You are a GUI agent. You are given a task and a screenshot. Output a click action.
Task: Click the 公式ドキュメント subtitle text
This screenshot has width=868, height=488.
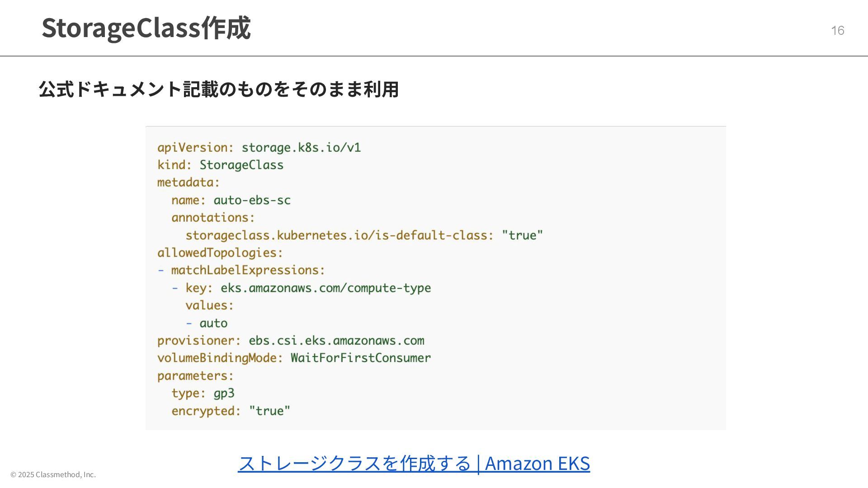(x=219, y=89)
